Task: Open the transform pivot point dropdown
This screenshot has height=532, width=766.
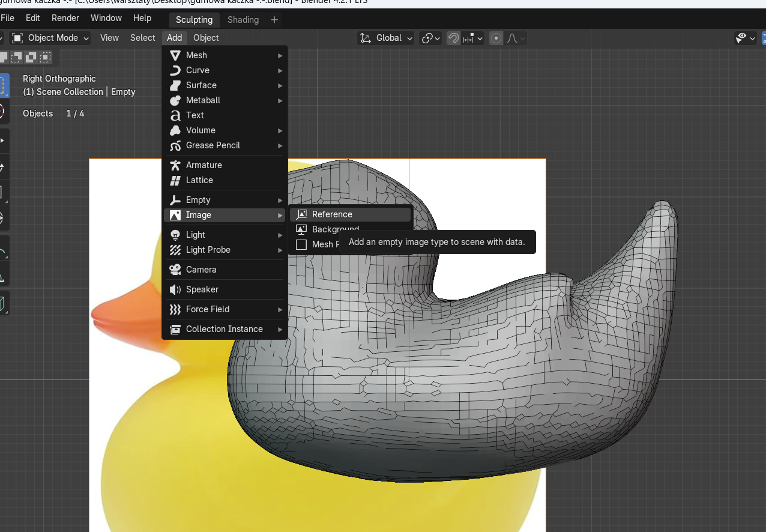Action: tap(431, 38)
